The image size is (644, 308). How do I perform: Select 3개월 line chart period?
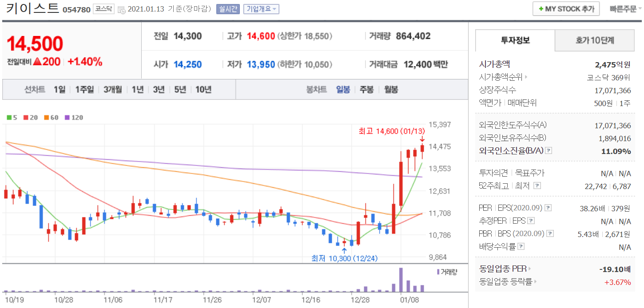(113, 90)
